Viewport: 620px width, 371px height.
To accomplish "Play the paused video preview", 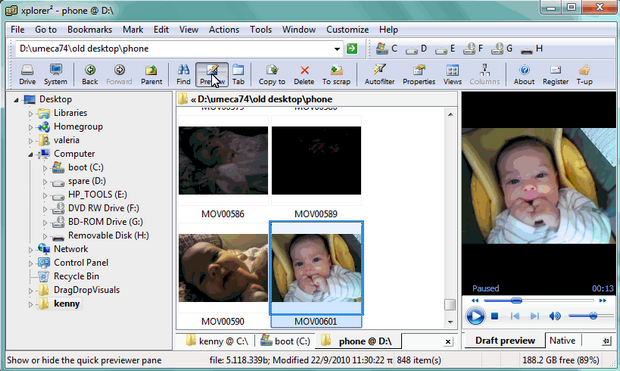I will (x=475, y=316).
